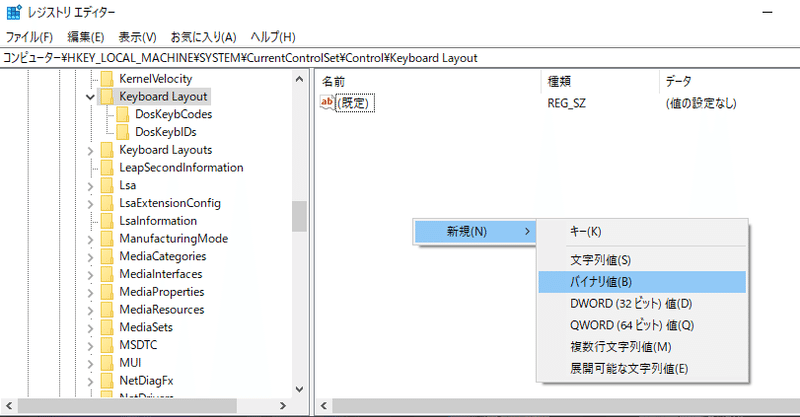This screenshot has height=417, width=800.
Task: Click the Keyboard Layout folder icon
Action: pos(107,96)
